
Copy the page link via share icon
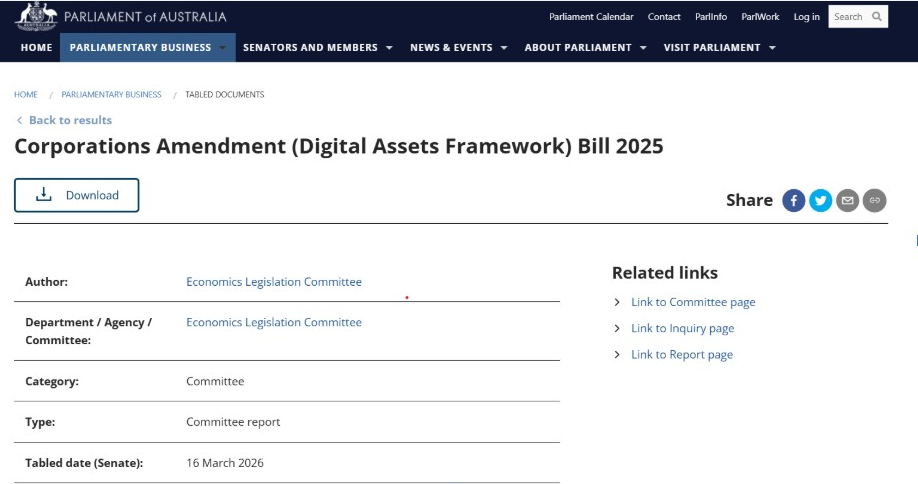click(x=874, y=201)
